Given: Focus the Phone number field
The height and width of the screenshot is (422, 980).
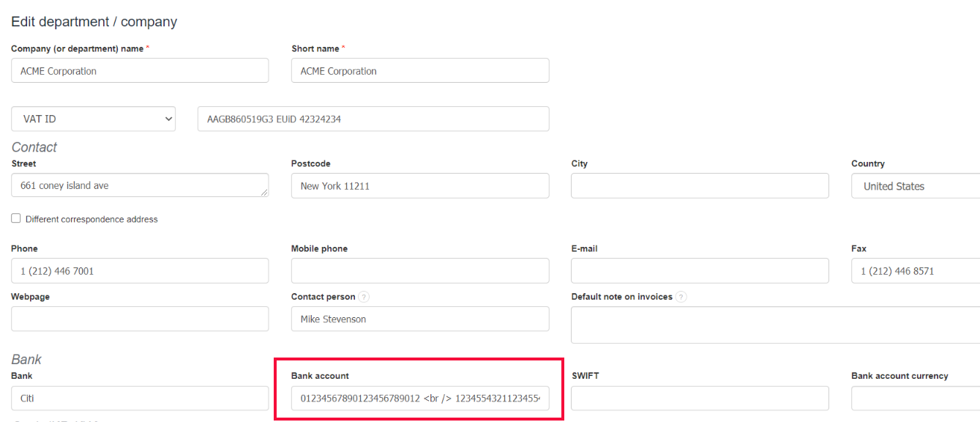Looking at the screenshot, I should click(140, 271).
